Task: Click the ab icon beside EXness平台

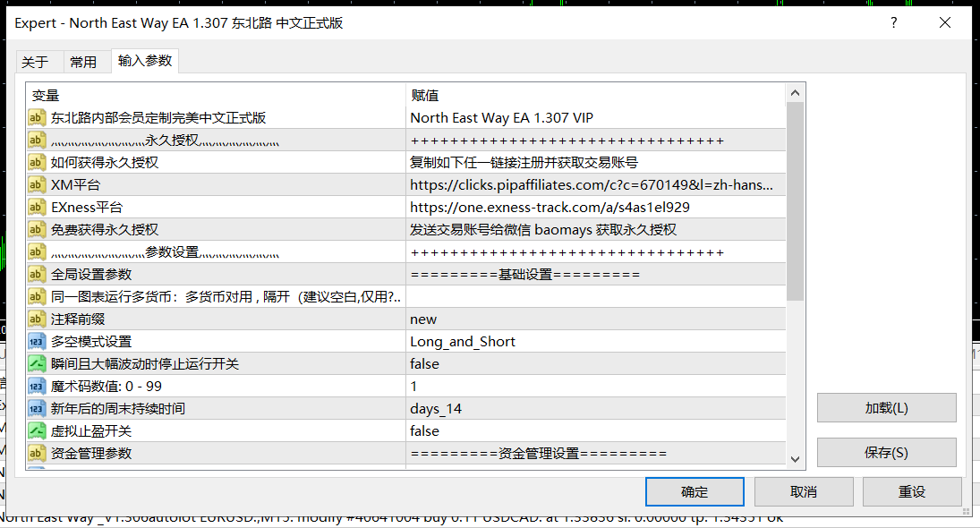Action: point(37,207)
